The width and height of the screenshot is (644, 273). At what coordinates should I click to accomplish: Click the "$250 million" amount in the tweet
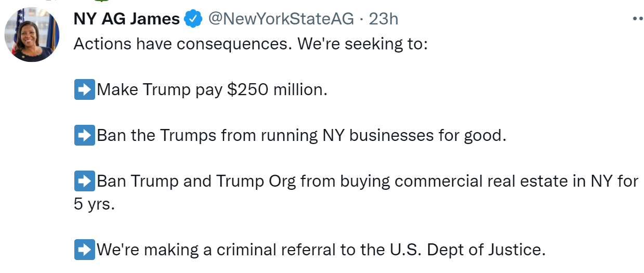(277, 90)
